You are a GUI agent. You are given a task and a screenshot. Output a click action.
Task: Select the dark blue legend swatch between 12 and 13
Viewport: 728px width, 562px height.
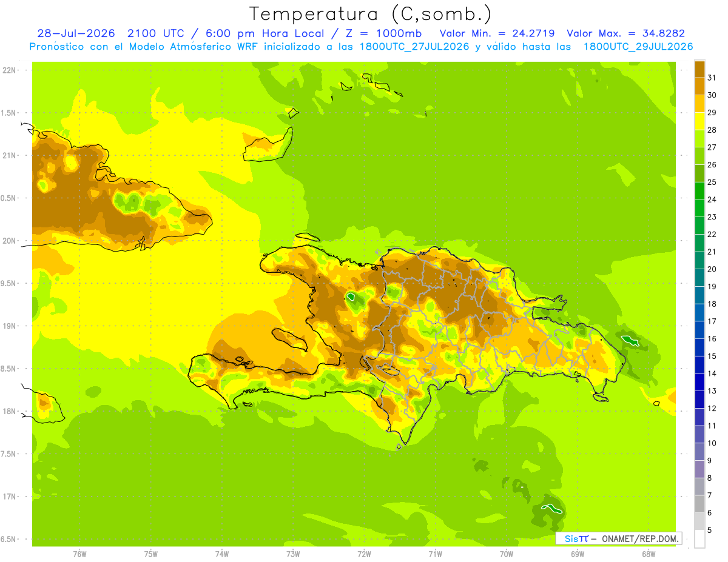pyautogui.click(x=699, y=400)
